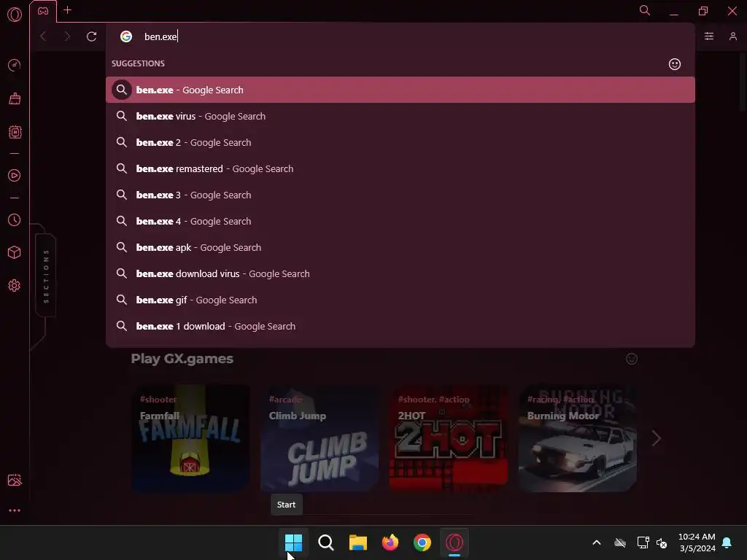Expand the vertical SECTIONS panel tab

click(x=46, y=276)
